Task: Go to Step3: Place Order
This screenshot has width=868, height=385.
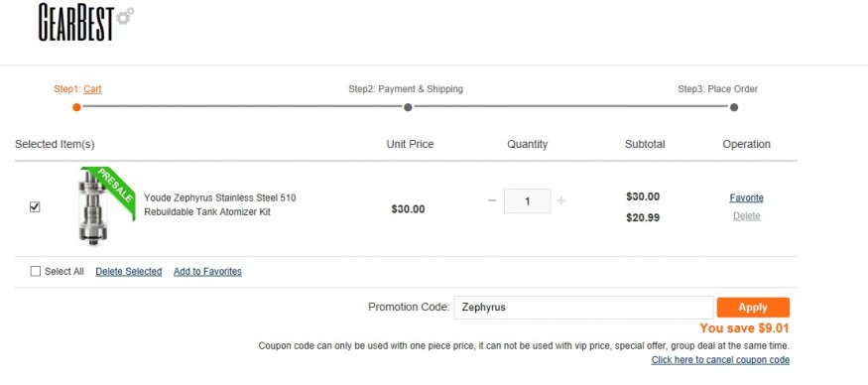Action: 717,88
